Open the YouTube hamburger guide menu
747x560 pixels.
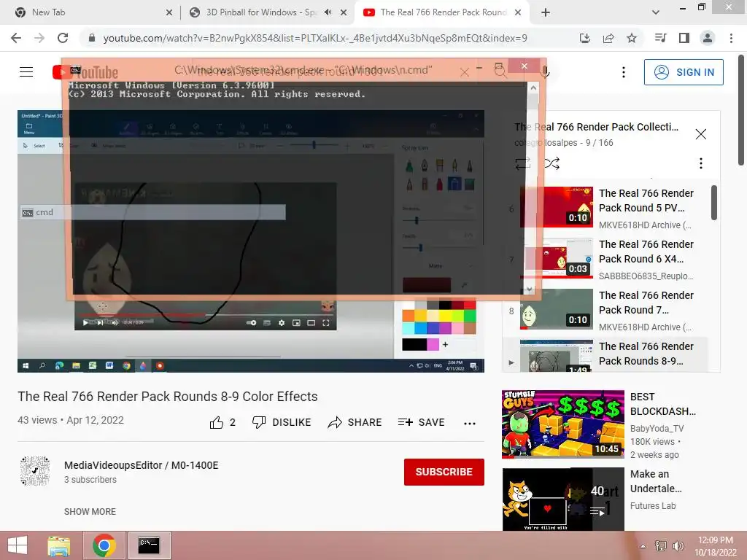pos(26,72)
